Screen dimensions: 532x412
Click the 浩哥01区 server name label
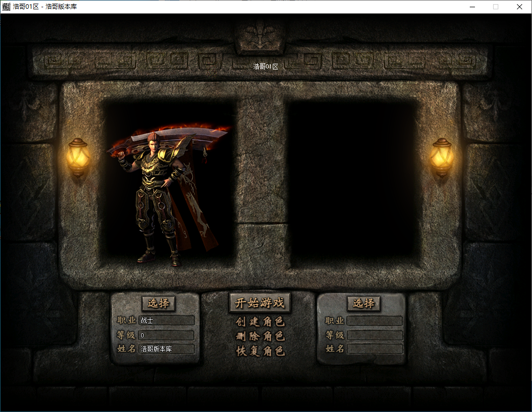(265, 66)
